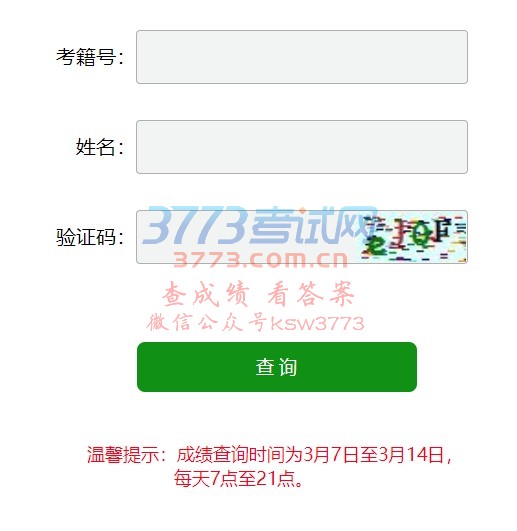The height and width of the screenshot is (531, 517).
Task: Submit with the green 查询 button
Action: coord(277,367)
